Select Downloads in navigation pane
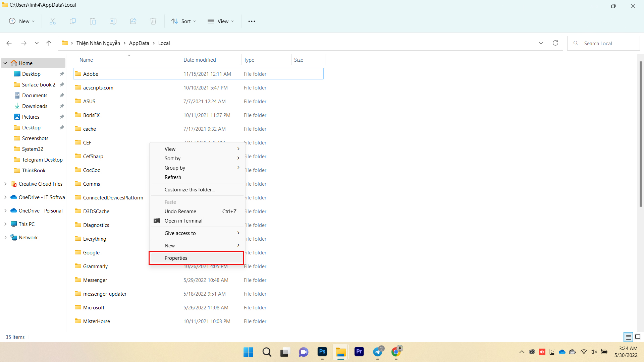Viewport: 644px width, 362px height. coord(35,106)
